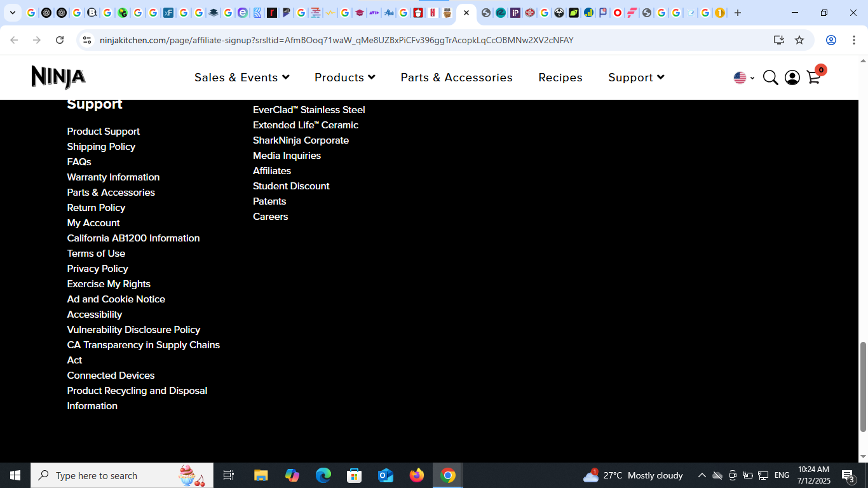Expand the Support menu in header
The width and height of the screenshot is (868, 488).
point(636,78)
